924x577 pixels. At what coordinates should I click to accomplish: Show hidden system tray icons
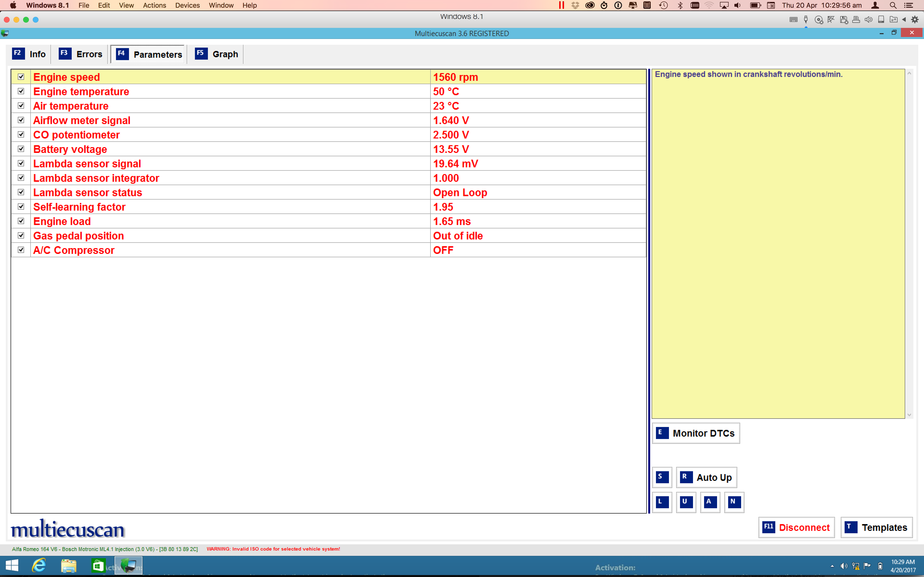(x=832, y=566)
